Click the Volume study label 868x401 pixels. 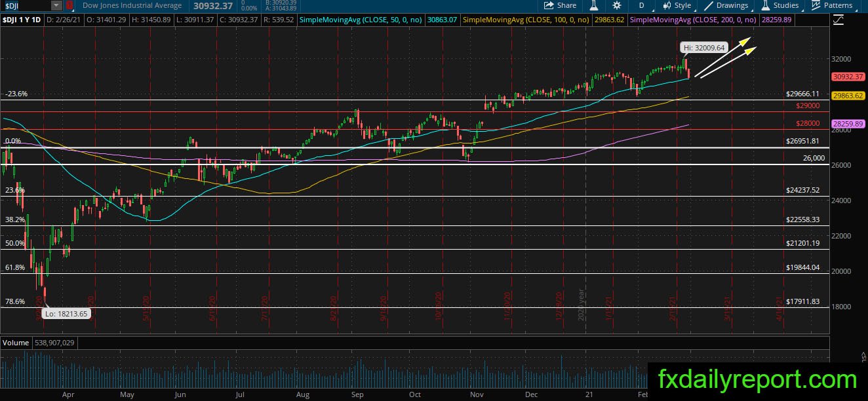point(16,343)
